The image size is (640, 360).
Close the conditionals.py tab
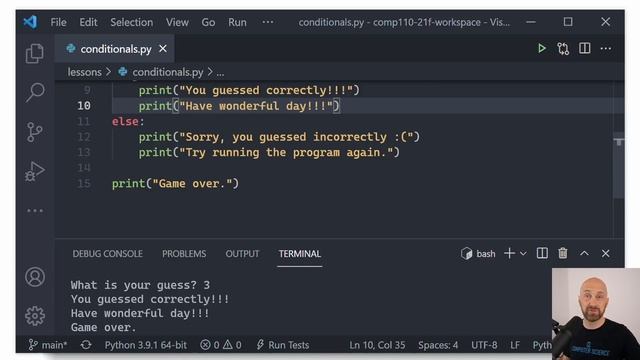click(x=163, y=49)
